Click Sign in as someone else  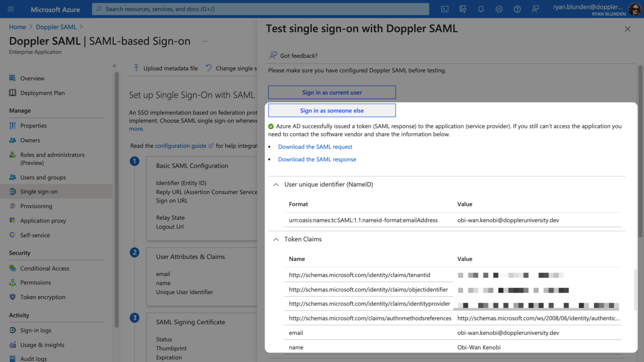pos(332,110)
